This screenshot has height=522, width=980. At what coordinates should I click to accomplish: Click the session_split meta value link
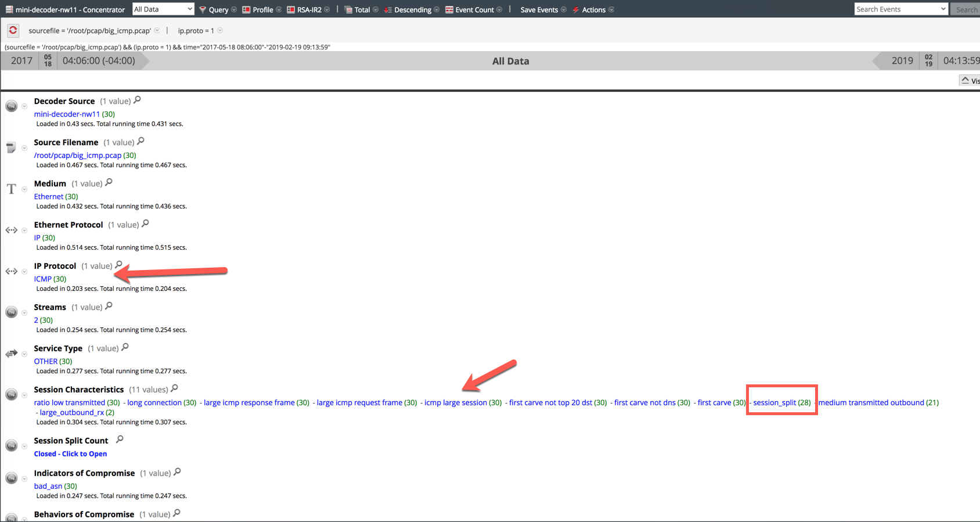tap(774, 402)
